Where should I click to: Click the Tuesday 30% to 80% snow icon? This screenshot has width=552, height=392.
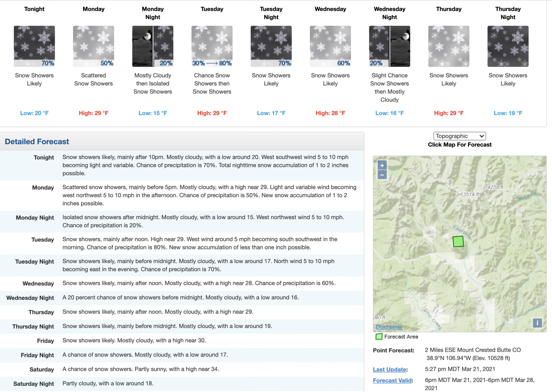tap(212, 46)
